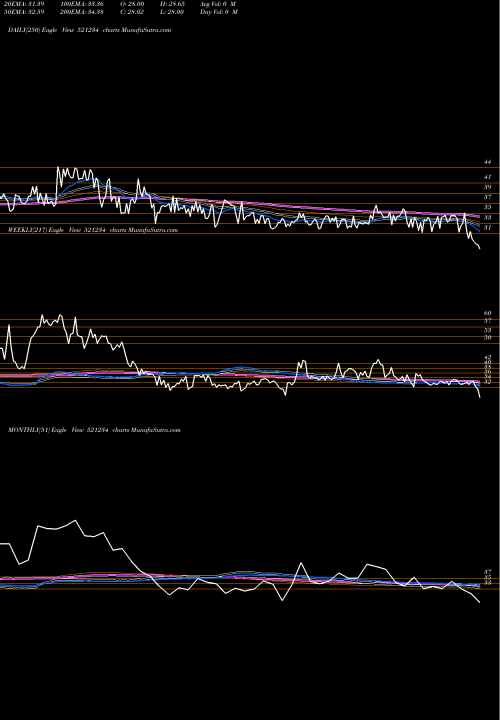500x720 pixels.
Task: Click the 50EMA value in header
Action: [x=24, y=12]
